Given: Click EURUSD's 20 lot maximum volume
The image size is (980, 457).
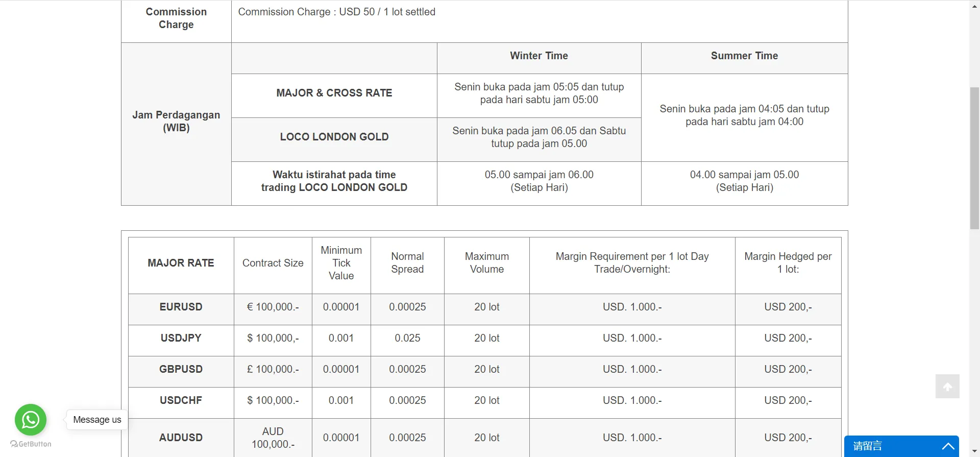Looking at the screenshot, I should click(487, 307).
